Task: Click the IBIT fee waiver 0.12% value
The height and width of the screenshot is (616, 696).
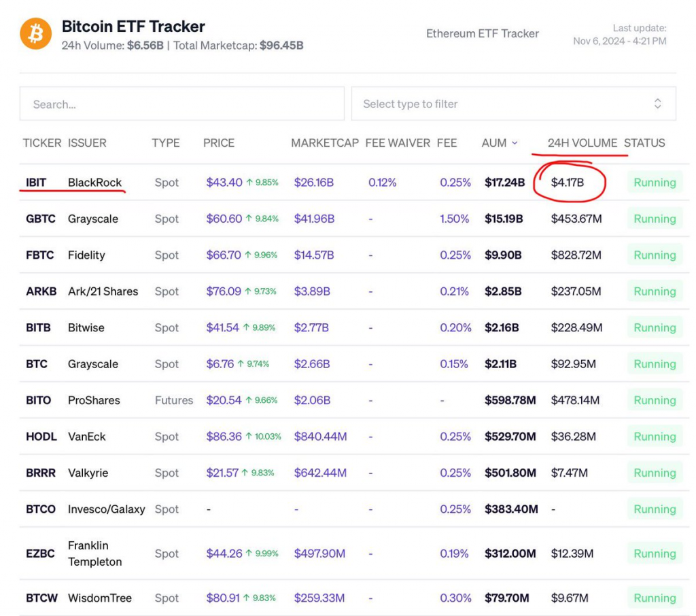Action: click(x=382, y=183)
